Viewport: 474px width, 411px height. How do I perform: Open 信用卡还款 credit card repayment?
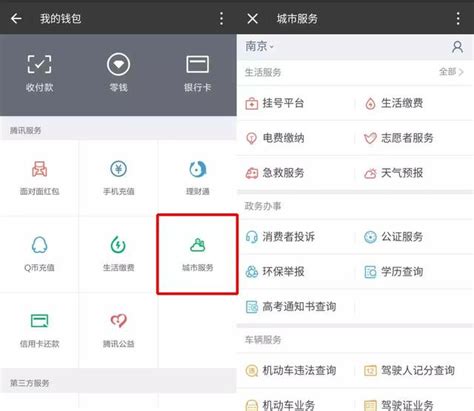(39, 330)
